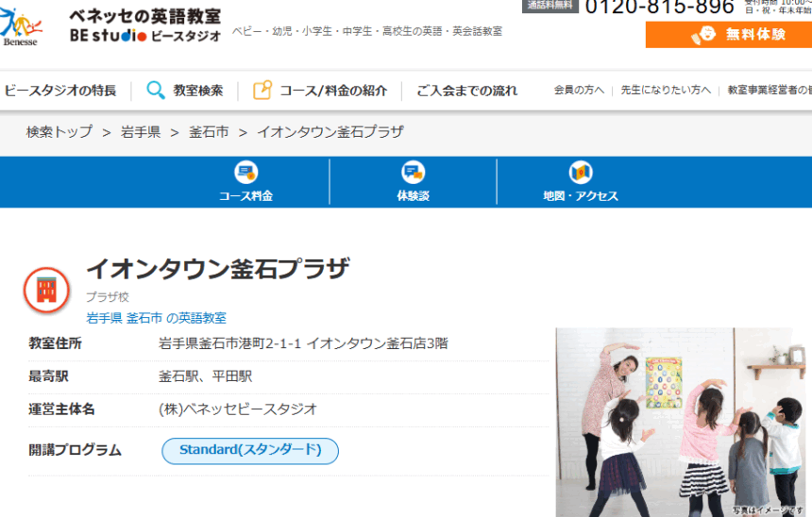
Task: Click the 教室住所 row label
Action: [x=55, y=343]
